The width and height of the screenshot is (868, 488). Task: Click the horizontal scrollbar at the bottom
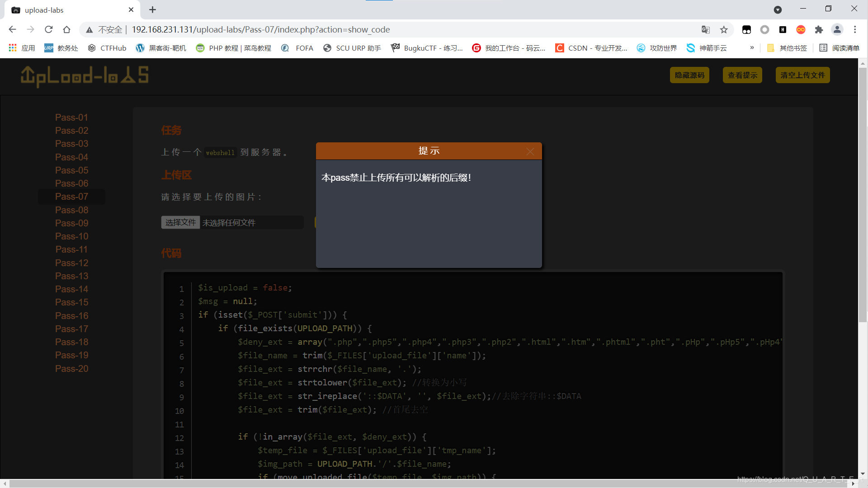point(429,483)
